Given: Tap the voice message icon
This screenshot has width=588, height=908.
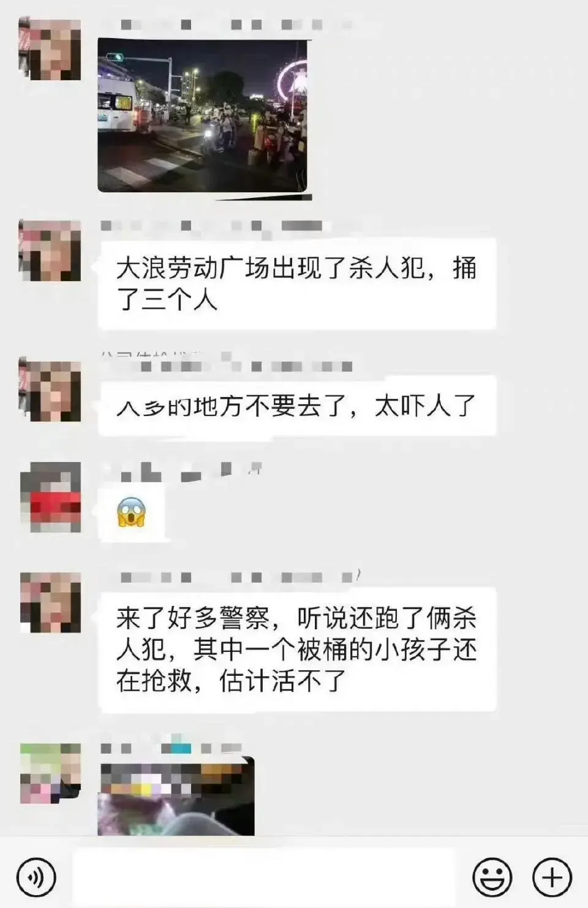Looking at the screenshot, I should [x=36, y=877].
